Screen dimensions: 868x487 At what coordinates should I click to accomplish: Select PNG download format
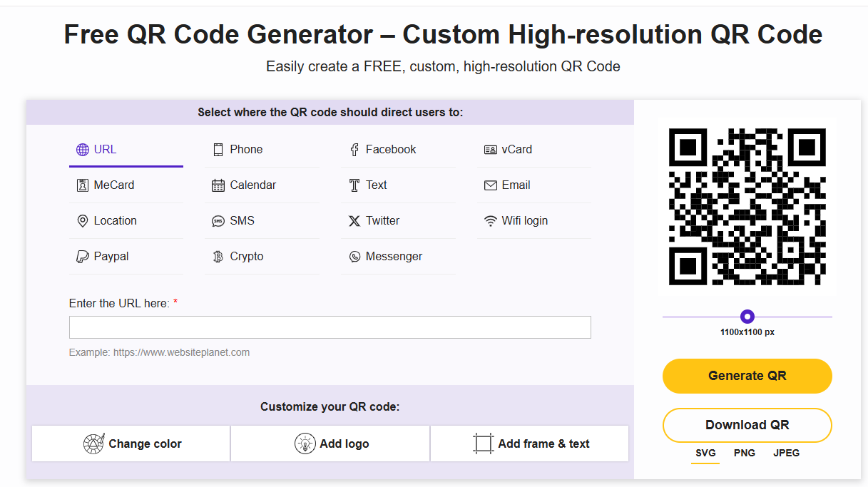pos(745,453)
